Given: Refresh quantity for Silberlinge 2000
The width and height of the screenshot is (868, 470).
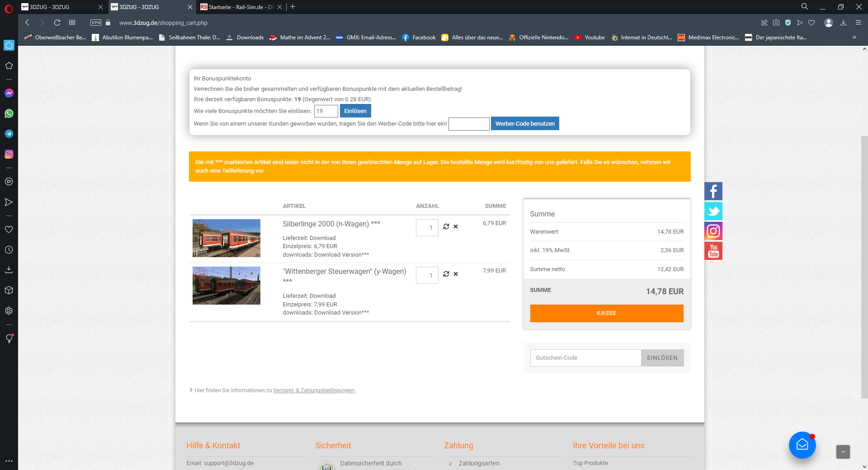Looking at the screenshot, I should tap(446, 226).
